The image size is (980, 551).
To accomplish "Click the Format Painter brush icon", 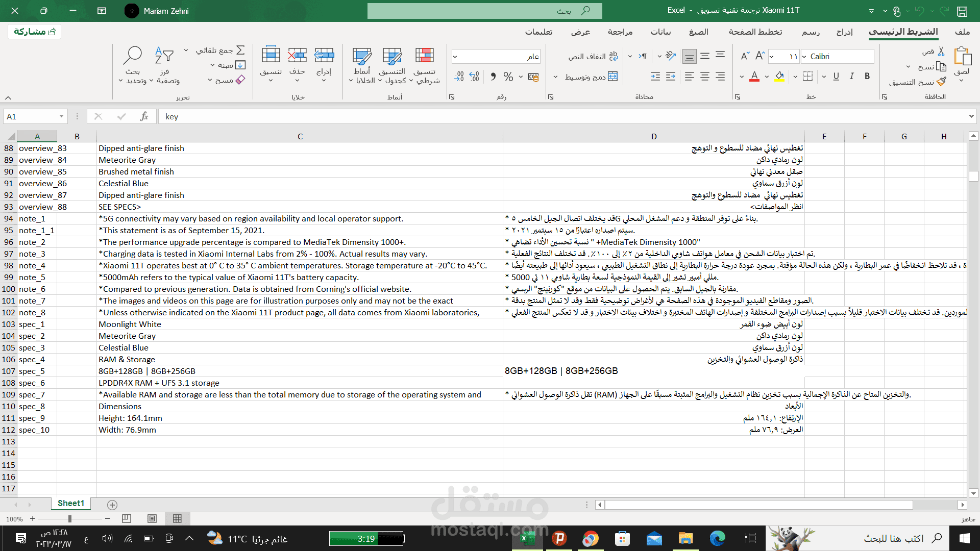I will click(941, 82).
